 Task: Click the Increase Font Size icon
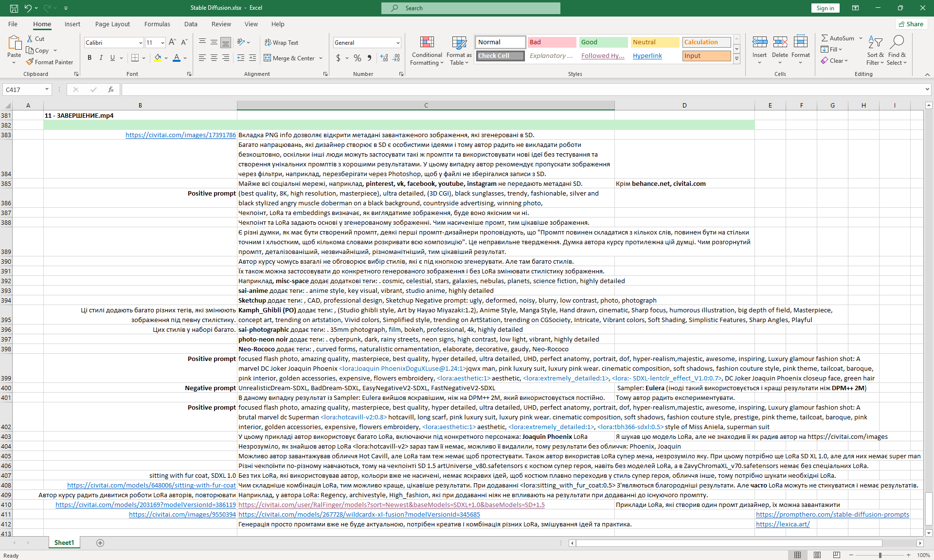172,42
